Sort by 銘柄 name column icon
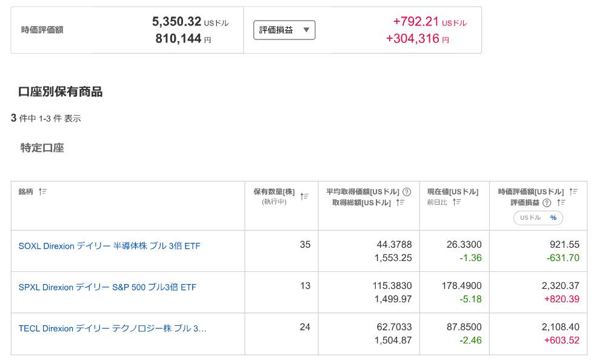Image resolution: width=594 pixels, height=364 pixels. [42, 191]
